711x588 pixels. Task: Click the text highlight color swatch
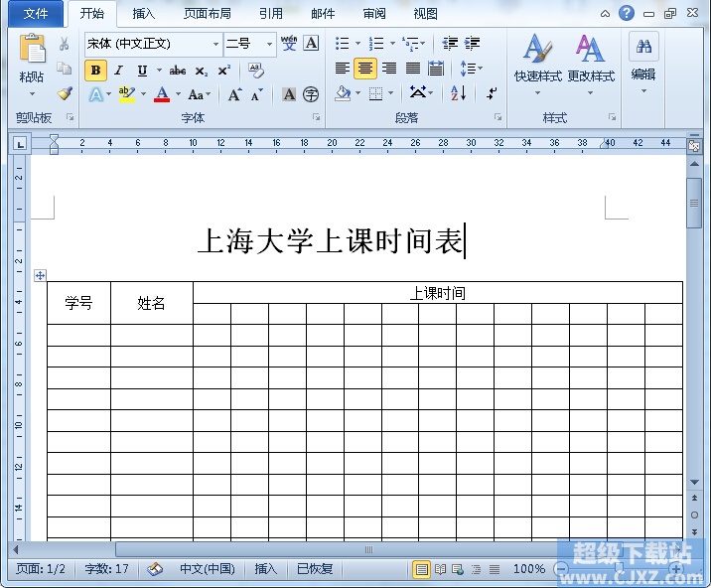tap(125, 94)
